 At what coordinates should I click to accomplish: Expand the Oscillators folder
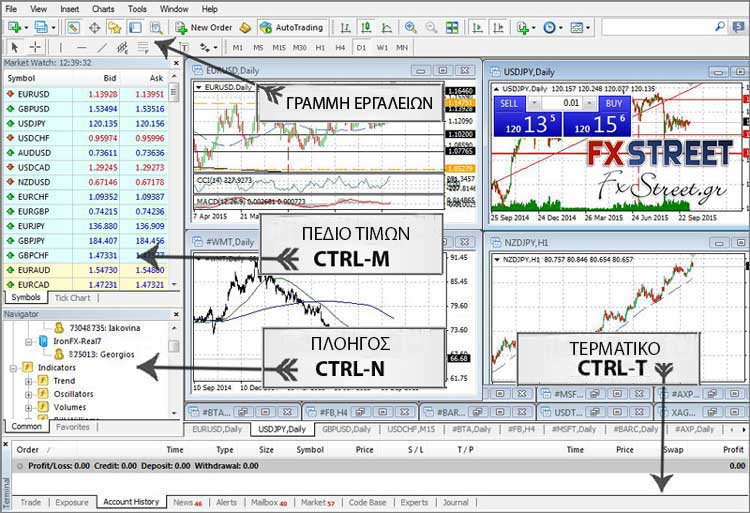pyautogui.click(x=29, y=394)
